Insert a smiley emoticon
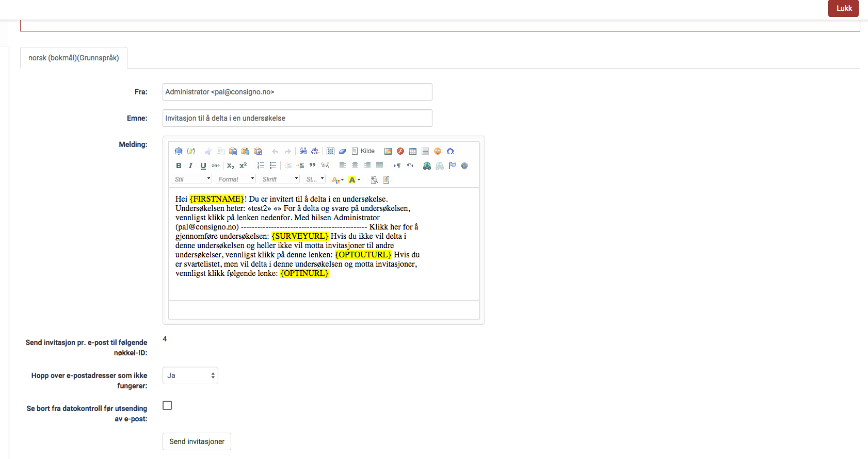The width and height of the screenshot is (868, 459). pyautogui.click(x=438, y=151)
